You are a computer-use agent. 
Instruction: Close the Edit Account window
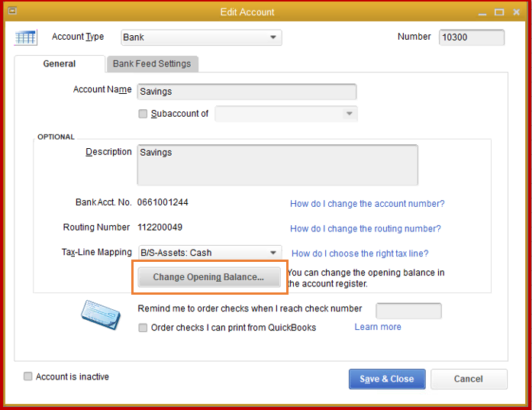point(517,12)
